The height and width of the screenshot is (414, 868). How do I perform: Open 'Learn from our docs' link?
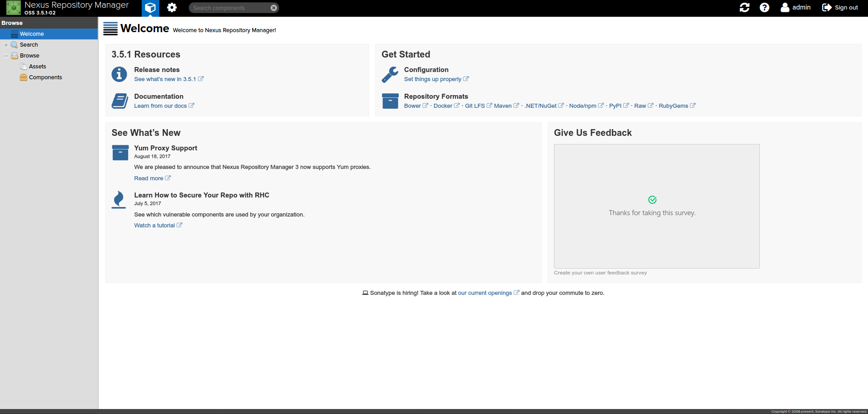point(164,106)
